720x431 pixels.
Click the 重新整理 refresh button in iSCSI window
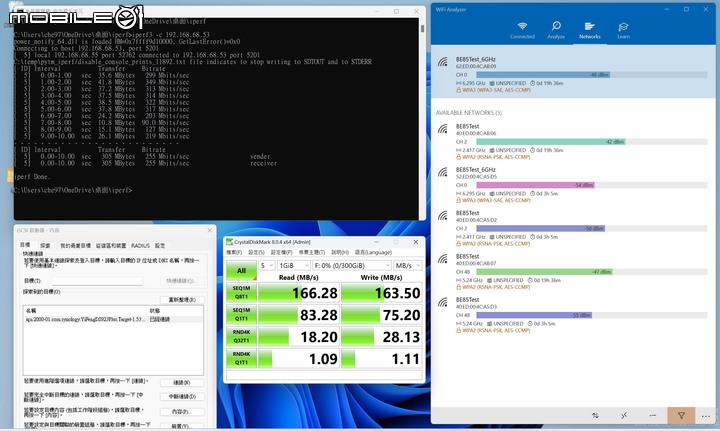point(182,300)
